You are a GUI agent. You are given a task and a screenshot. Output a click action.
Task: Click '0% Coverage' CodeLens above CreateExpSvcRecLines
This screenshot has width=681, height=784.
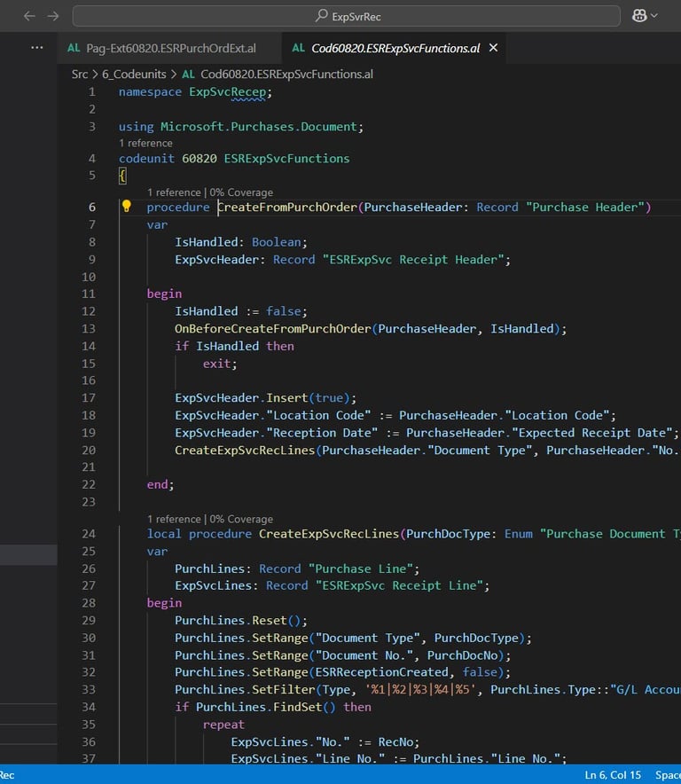coord(241,519)
